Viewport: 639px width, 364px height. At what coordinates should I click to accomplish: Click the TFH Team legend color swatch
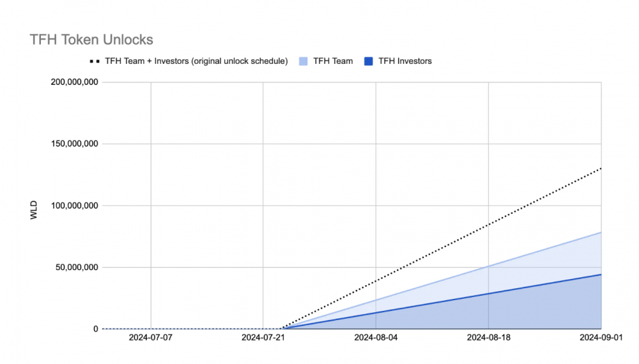click(x=304, y=61)
